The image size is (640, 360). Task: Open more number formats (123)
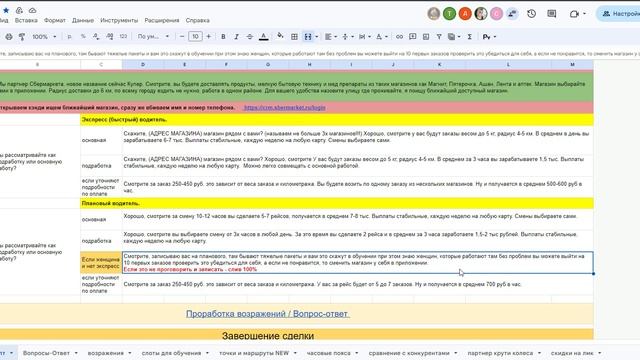click(123, 37)
